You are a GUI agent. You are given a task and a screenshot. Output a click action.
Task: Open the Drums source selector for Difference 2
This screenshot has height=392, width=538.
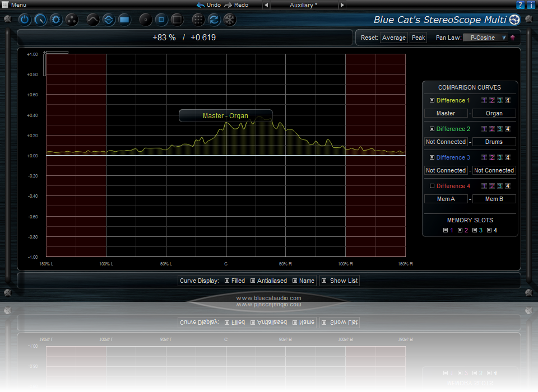point(494,142)
